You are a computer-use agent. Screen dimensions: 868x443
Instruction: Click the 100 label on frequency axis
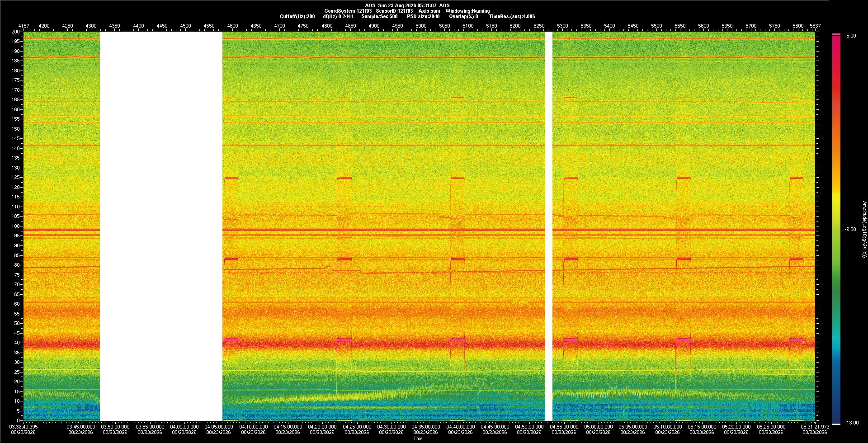click(x=16, y=226)
